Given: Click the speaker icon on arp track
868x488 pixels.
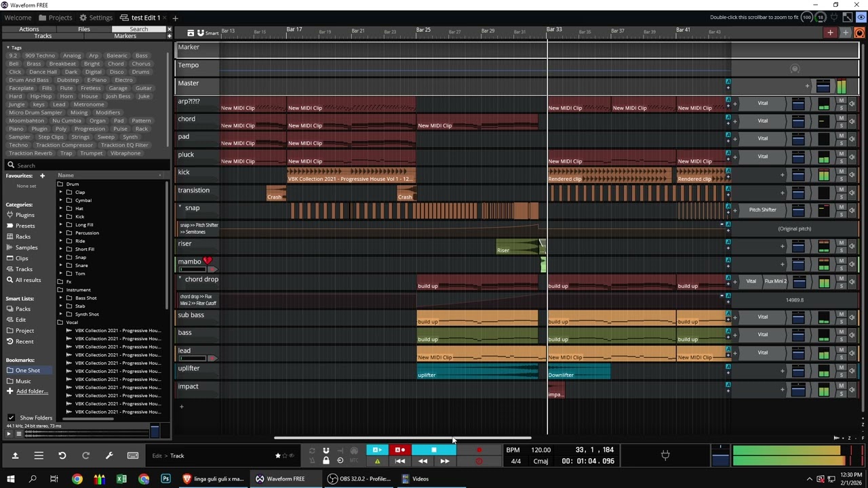Looking at the screenshot, I should tap(852, 103).
